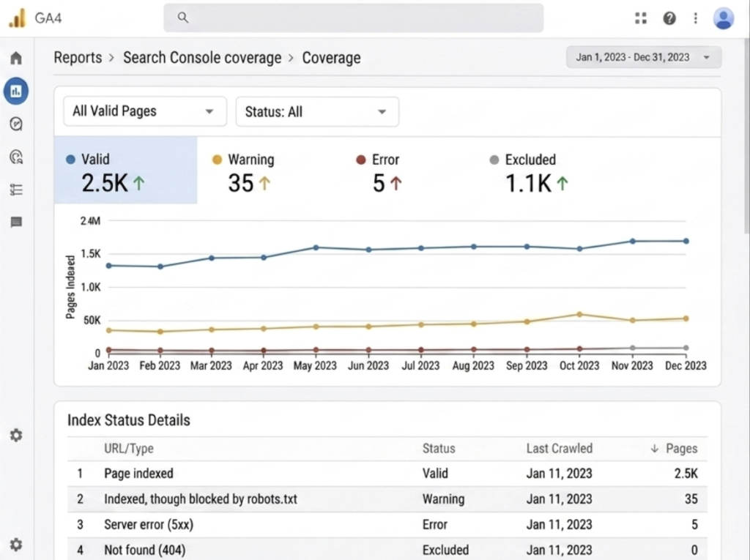Click the Coverage breadcrumb item

pyautogui.click(x=332, y=58)
